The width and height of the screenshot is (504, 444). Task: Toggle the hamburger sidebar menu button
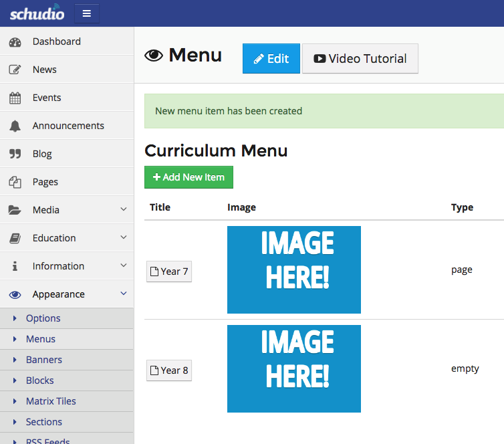coord(87,13)
